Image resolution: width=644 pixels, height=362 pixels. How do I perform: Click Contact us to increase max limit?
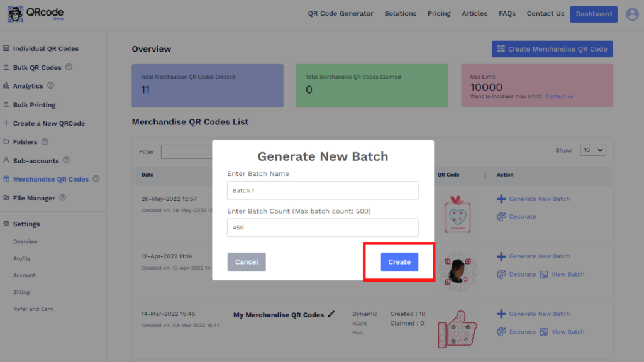click(x=558, y=96)
